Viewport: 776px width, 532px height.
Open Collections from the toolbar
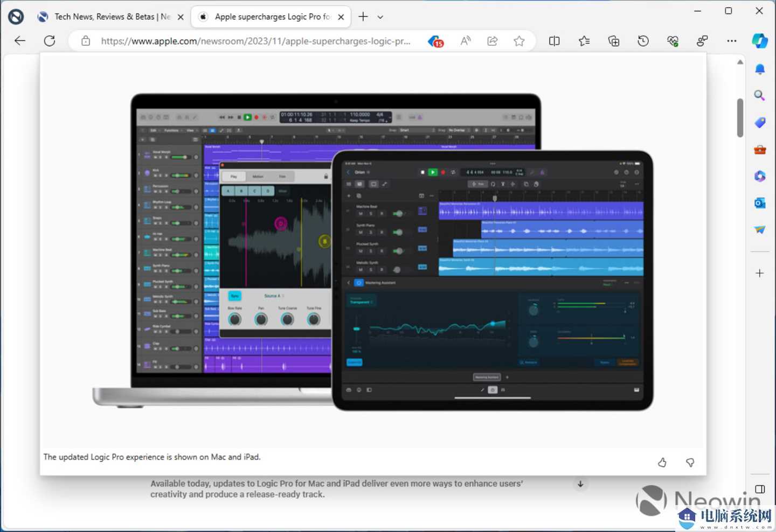point(614,41)
